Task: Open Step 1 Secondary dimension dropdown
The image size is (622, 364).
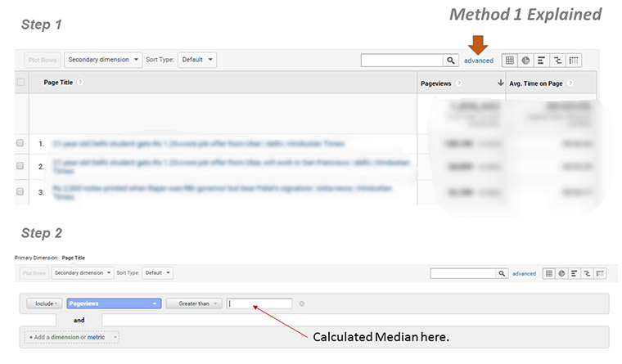Action: coord(103,60)
